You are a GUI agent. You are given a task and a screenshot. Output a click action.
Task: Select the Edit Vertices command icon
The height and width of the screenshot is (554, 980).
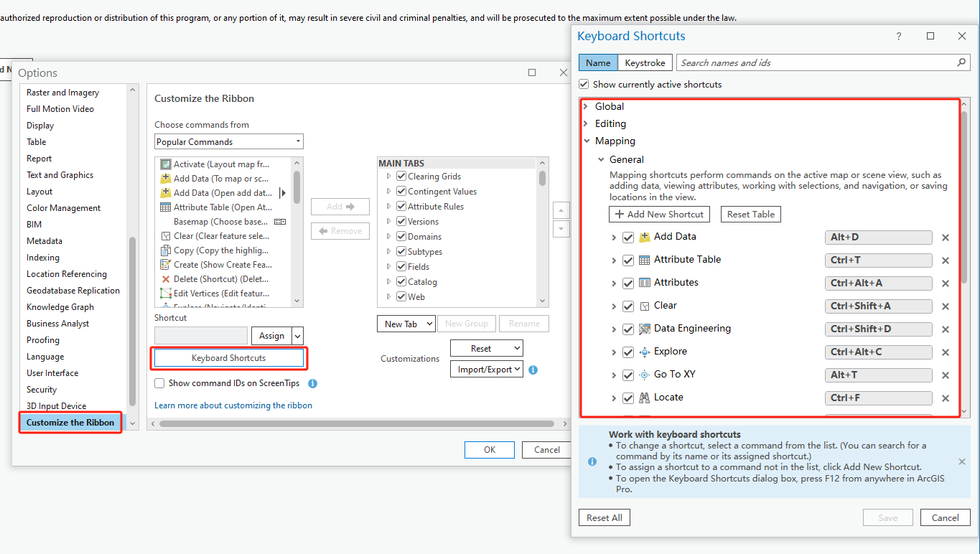point(166,294)
